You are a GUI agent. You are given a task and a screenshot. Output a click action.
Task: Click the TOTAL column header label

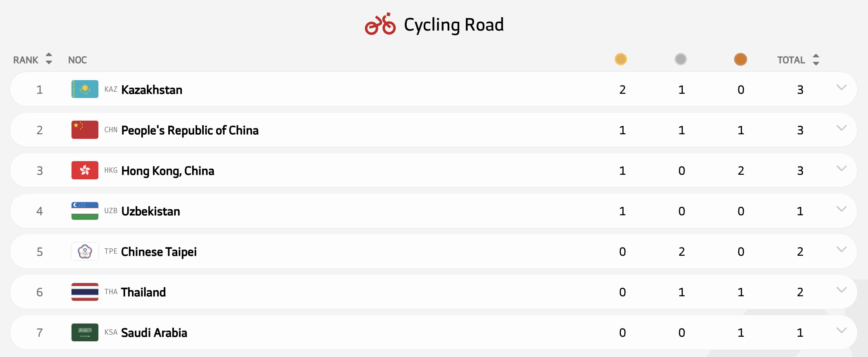(791, 60)
